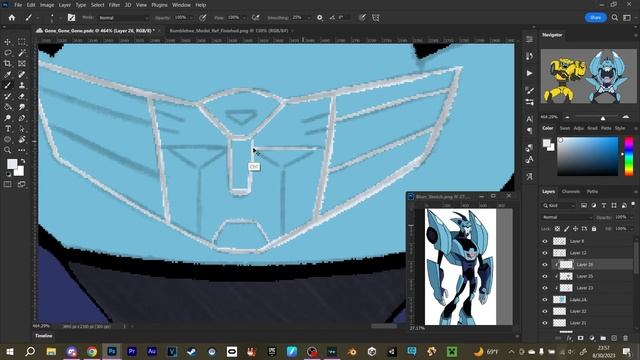Add a layer mask
640x360 pixels.
[x=580, y=338]
